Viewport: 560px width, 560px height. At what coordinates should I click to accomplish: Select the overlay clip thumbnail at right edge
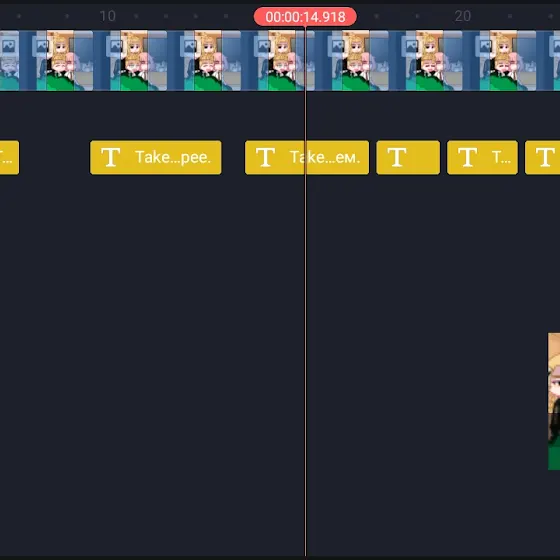click(x=554, y=401)
